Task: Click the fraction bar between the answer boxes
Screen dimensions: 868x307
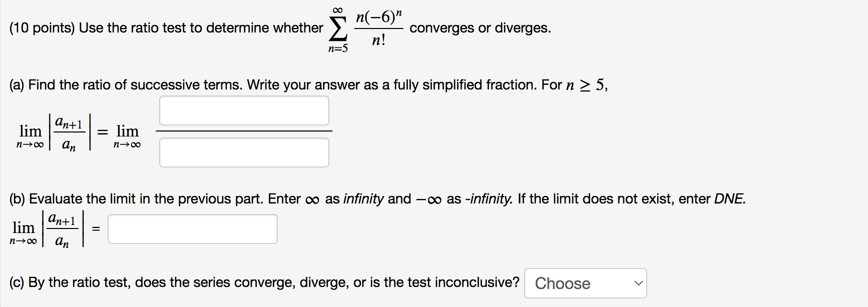Action: [244, 131]
